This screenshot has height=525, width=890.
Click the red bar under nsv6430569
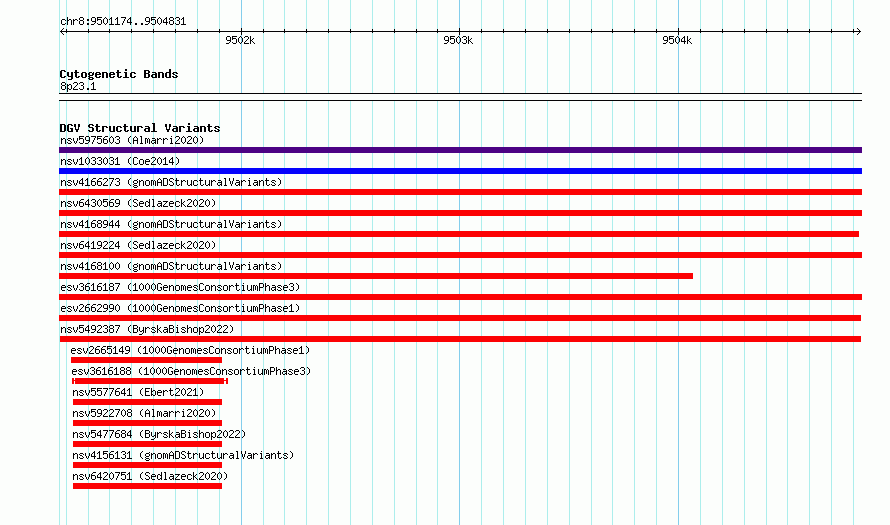[460, 213]
